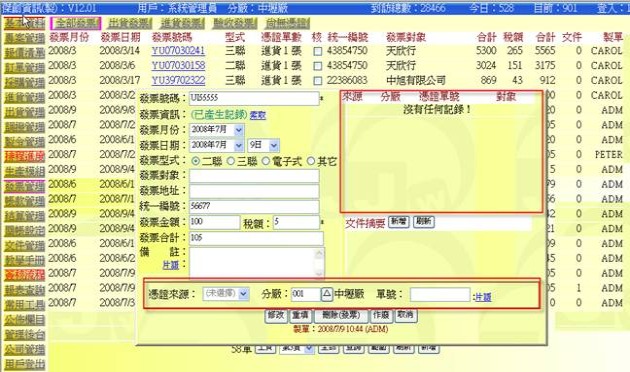Screen dimensions: 630x372
Task: Open the 憑證來源 dropdown
Action: (244, 294)
